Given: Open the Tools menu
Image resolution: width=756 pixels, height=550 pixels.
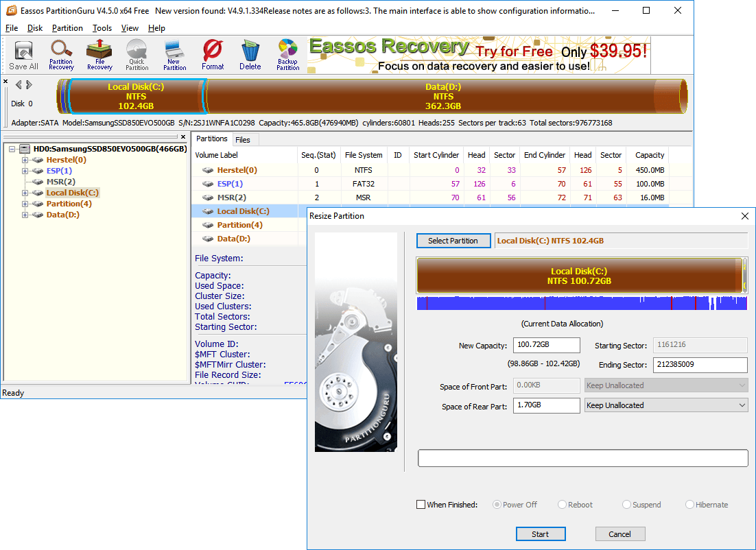Looking at the screenshot, I should [x=102, y=28].
